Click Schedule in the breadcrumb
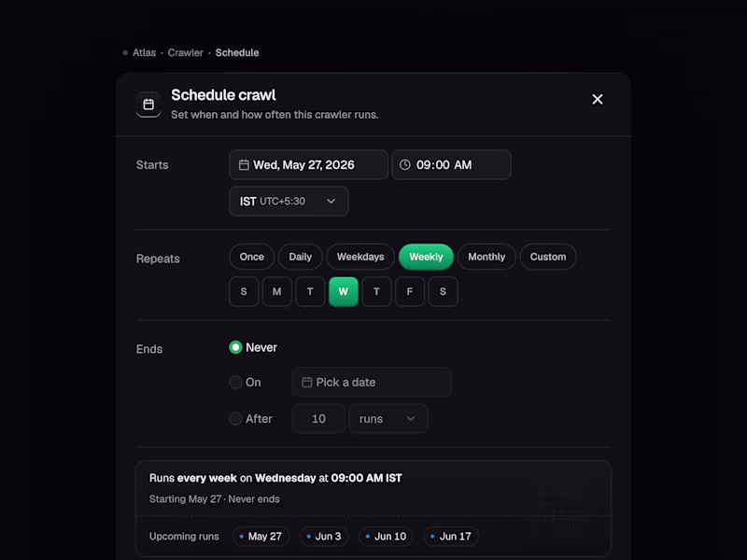The height and width of the screenshot is (560, 747). (x=237, y=53)
